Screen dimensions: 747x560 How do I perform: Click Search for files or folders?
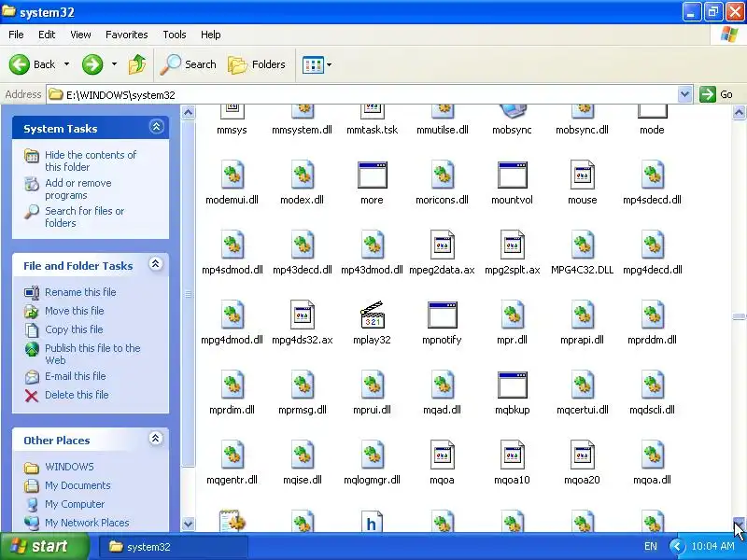(x=84, y=217)
